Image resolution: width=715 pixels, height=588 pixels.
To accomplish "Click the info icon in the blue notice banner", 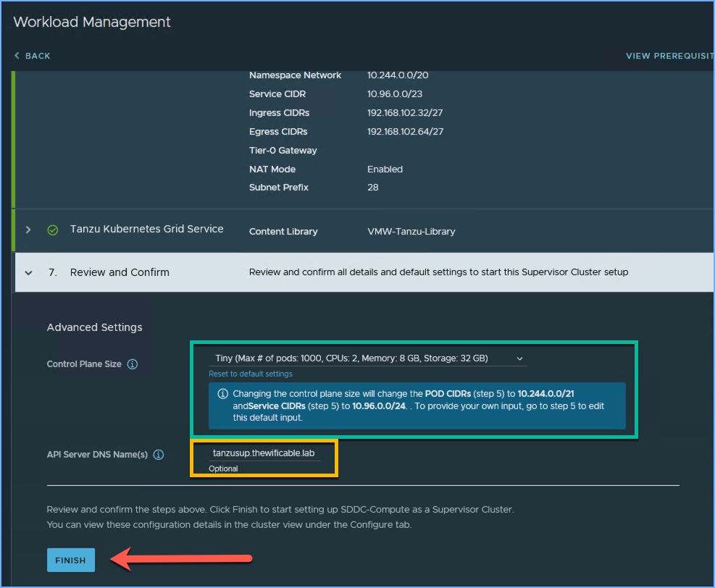I will [223, 394].
